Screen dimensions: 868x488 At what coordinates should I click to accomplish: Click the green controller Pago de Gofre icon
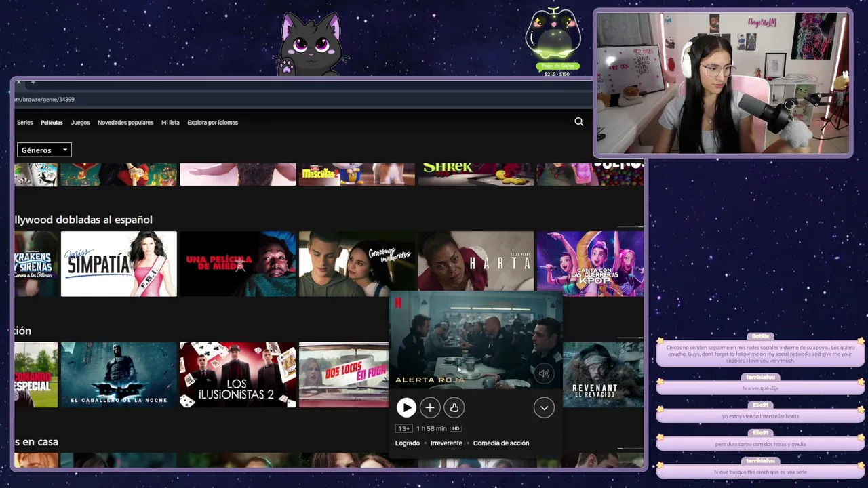(555, 42)
